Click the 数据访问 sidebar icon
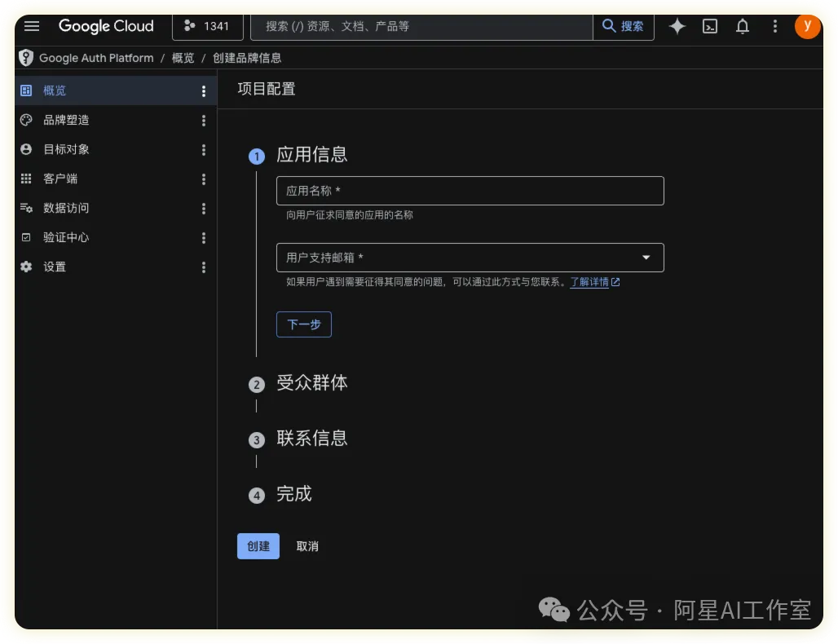Image resolution: width=838 pixels, height=644 pixels. pyautogui.click(x=26, y=208)
